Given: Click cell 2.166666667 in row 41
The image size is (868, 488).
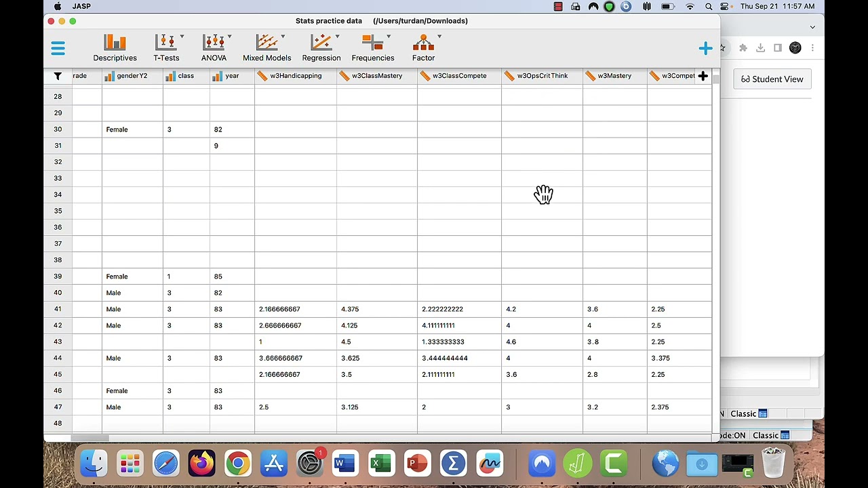Looking at the screenshot, I should click(296, 309).
